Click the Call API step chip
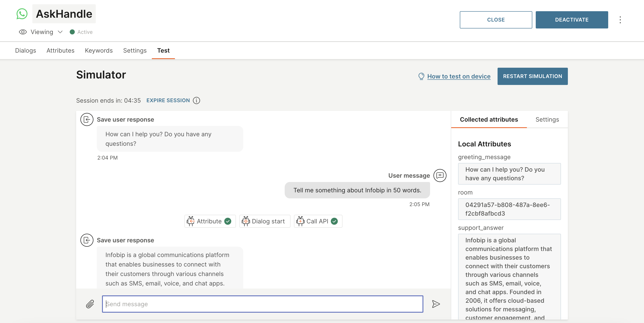This screenshot has width=644, height=323. coord(318,221)
